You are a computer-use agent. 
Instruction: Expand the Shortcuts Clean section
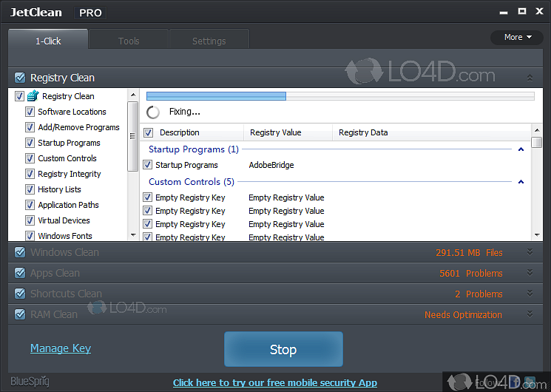pyautogui.click(x=530, y=293)
